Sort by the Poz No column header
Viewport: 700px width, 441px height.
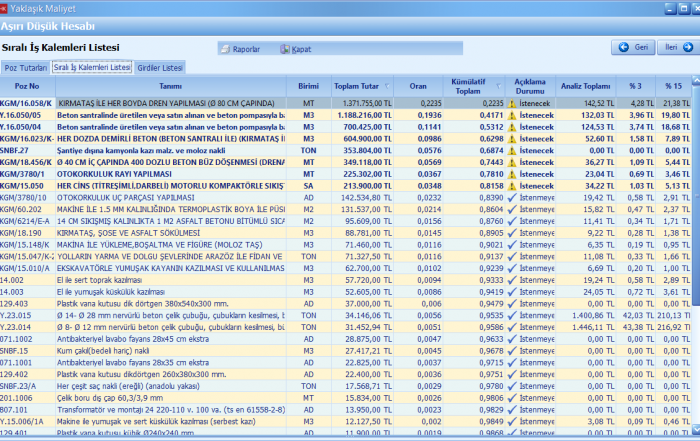27,86
